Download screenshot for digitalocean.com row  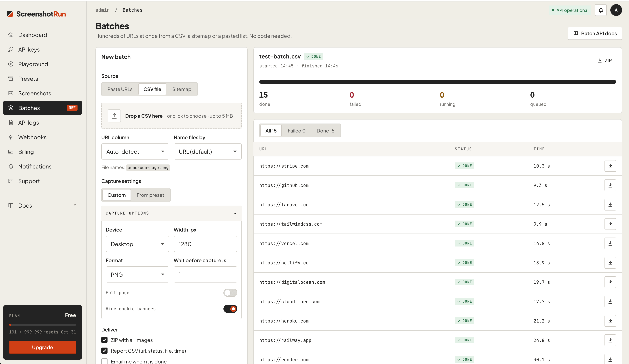click(610, 282)
